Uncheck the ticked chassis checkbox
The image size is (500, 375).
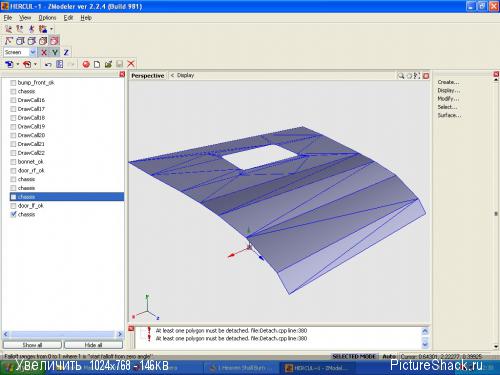pos(13,215)
